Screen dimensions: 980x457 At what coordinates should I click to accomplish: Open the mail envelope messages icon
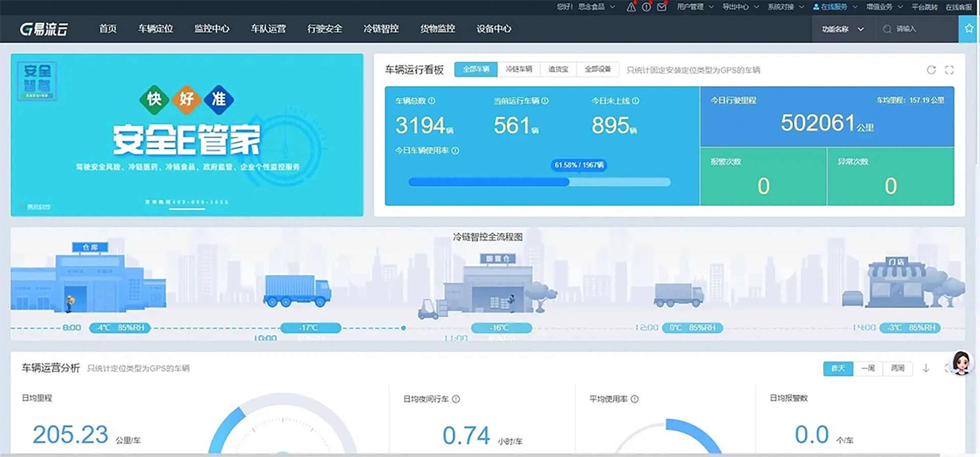click(661, 7)
